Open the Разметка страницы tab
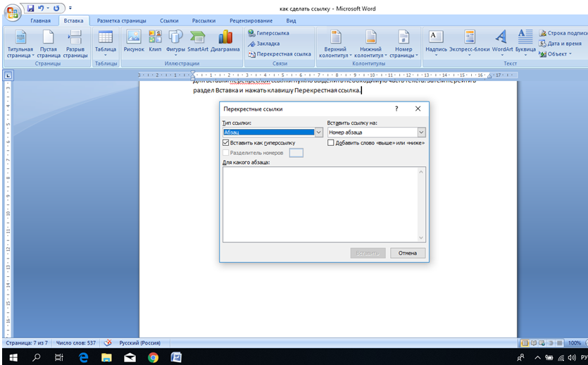Viewport: 588px width, 365px height. coord(122,20)
